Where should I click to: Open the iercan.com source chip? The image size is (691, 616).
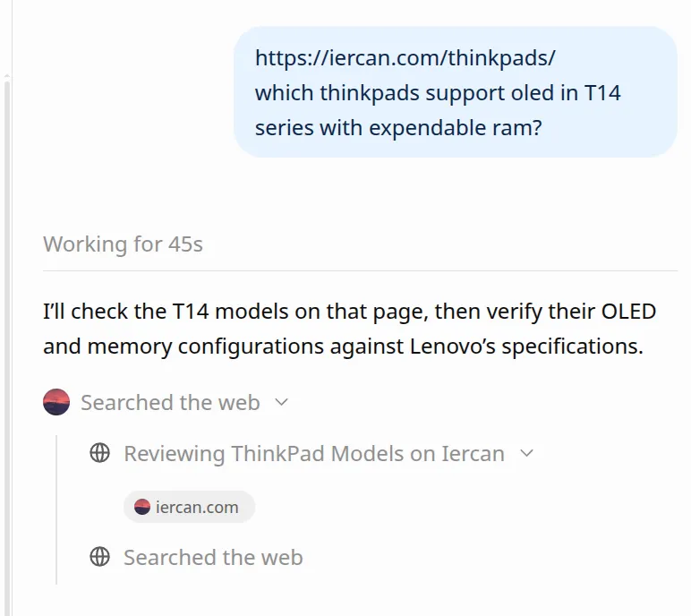click(189, 507)
